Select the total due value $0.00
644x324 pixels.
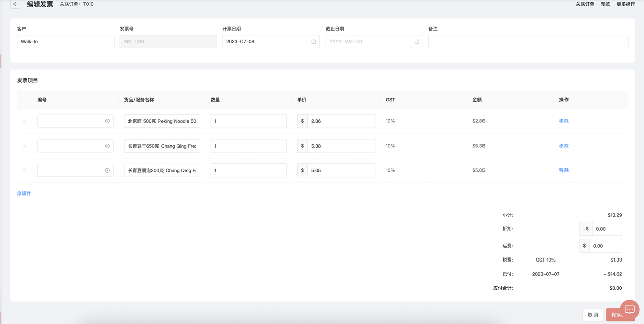[x=616, y=289]
